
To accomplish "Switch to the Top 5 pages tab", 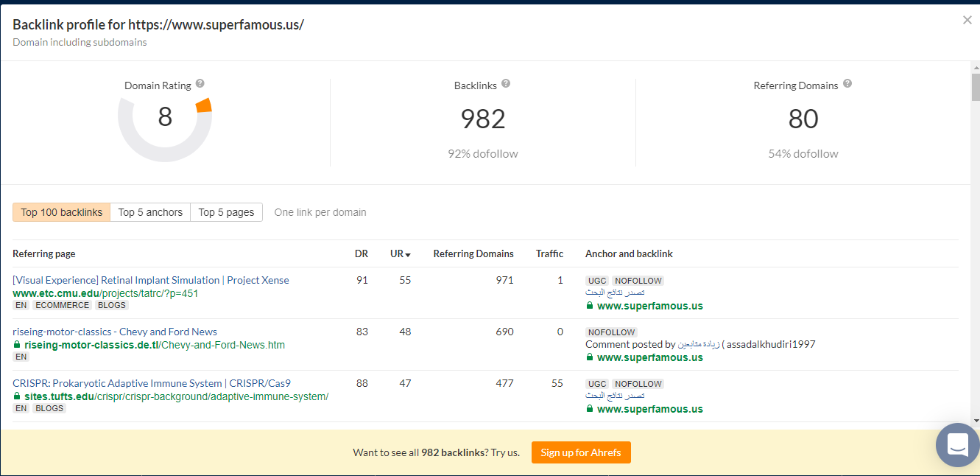I will click(x=227, y=212).
